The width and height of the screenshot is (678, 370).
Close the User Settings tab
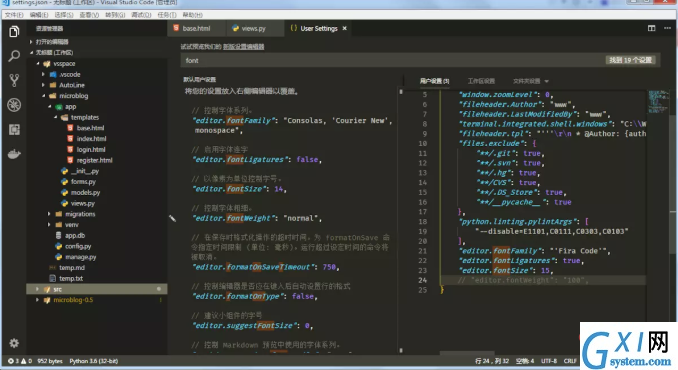coord(345,28)
